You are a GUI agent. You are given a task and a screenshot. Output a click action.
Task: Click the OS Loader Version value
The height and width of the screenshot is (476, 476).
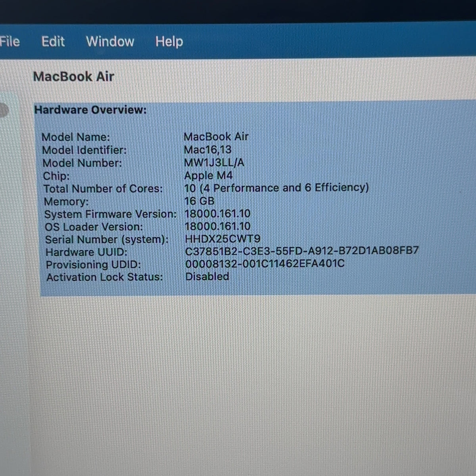[218, 226]
